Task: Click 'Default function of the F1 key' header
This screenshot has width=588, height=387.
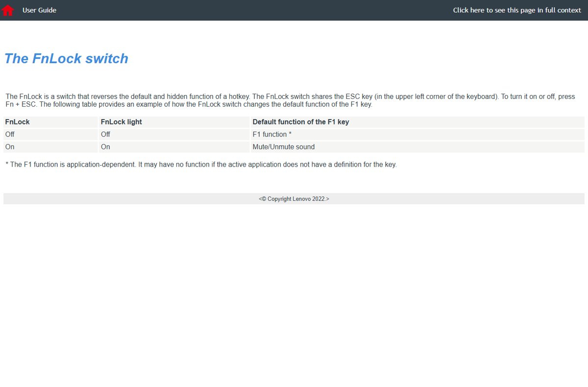Action: (x=417, y=122)
